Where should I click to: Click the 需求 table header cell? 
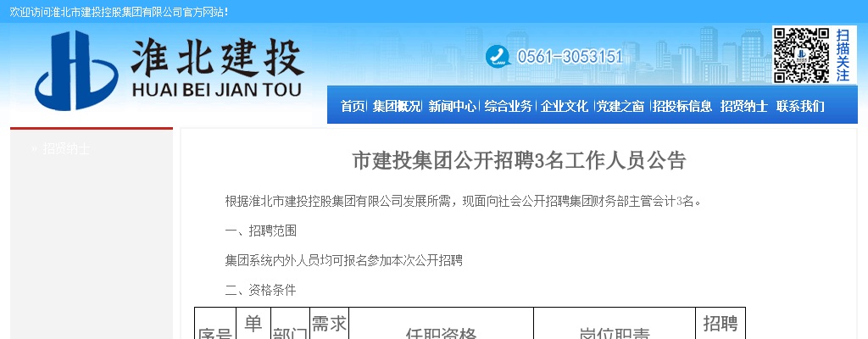click(329, 323)
